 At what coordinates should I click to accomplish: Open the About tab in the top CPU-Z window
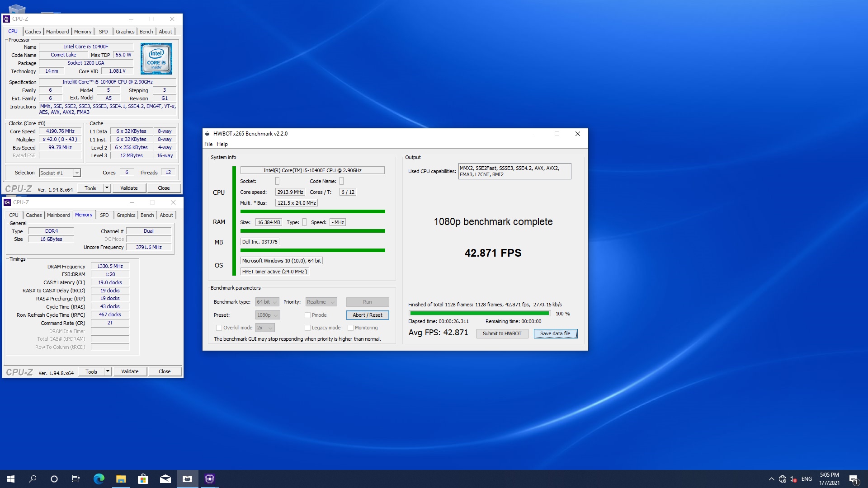pyautogui.click(x=165, y=32)
